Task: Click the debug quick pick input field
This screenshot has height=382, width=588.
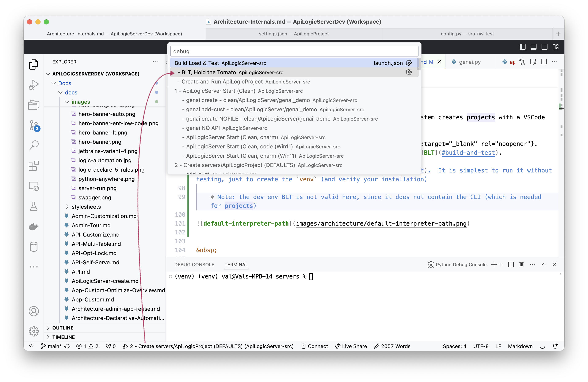Action: coord(294,51)
